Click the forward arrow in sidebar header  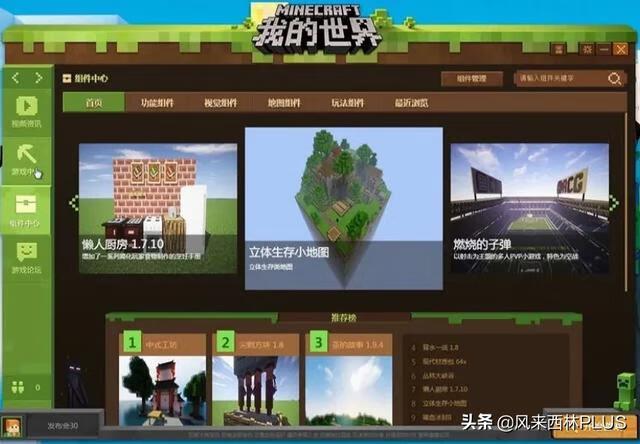point(39,77)
